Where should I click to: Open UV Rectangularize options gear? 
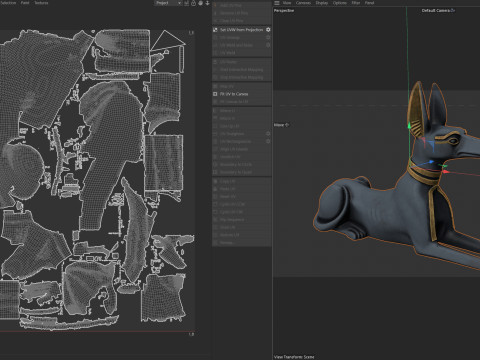coord(268,141)
